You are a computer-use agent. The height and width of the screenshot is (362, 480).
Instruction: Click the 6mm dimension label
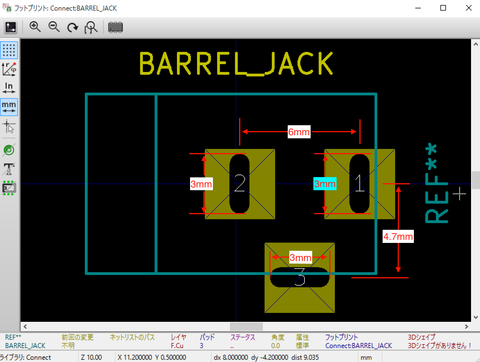tap(299, 132)
